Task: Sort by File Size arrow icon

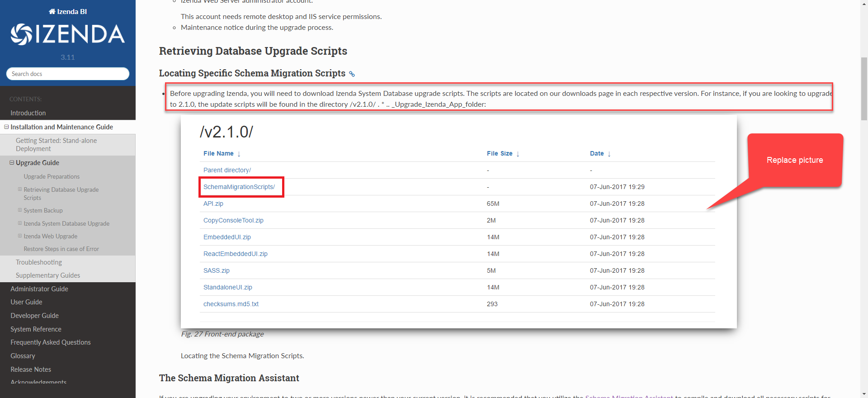Action: tap(518, 154)
